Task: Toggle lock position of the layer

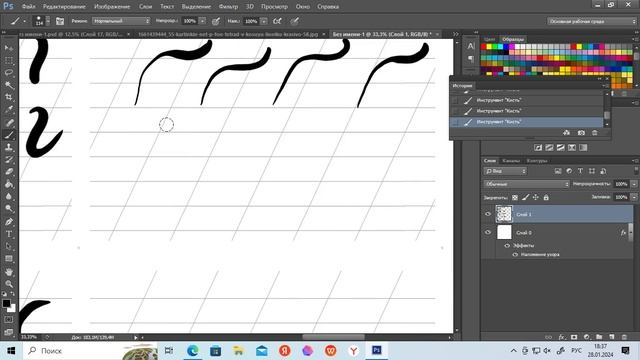Action: 536,198
